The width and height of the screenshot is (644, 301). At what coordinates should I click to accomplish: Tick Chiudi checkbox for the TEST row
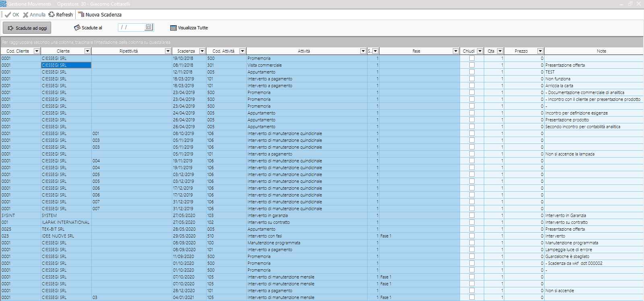pyautogui.click(x=472, y=72)
